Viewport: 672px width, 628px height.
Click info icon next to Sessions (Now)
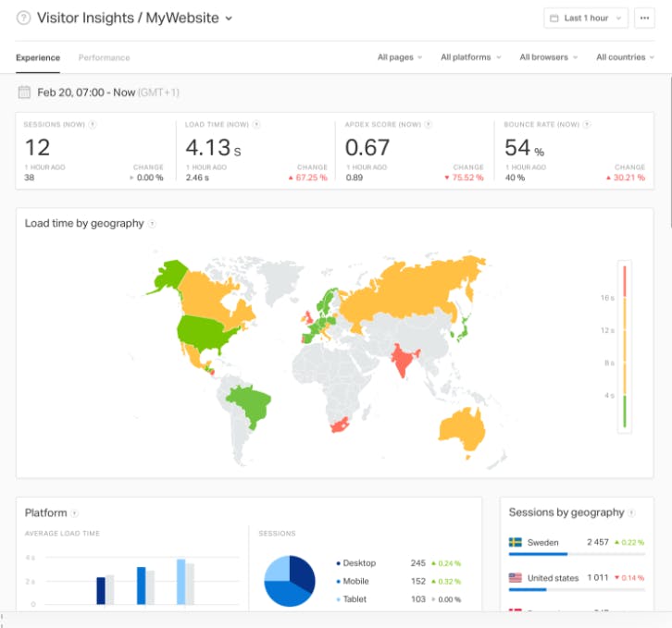[93, 125]
